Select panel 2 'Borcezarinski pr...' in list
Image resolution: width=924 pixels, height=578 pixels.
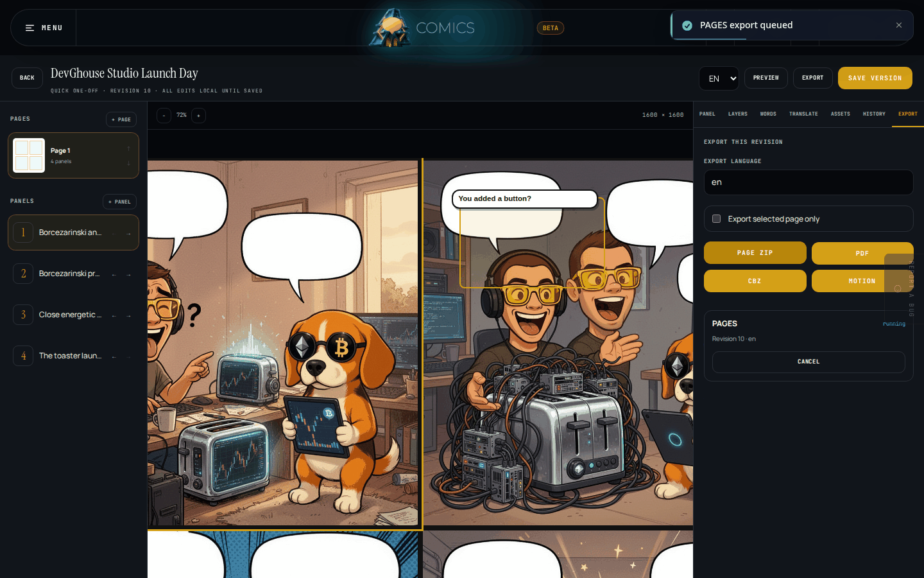[x=73, y=274]
